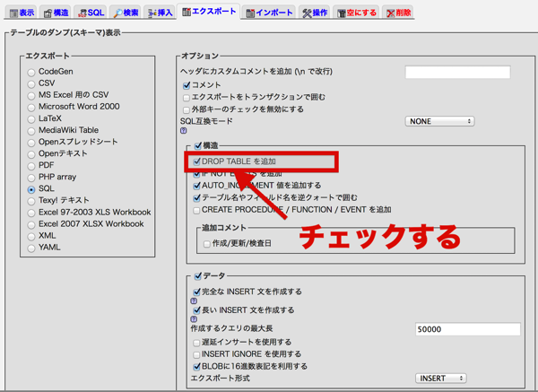Toggle the コメント checkbox
Viewport: 538px width, 392px height.
coord(187,85)
